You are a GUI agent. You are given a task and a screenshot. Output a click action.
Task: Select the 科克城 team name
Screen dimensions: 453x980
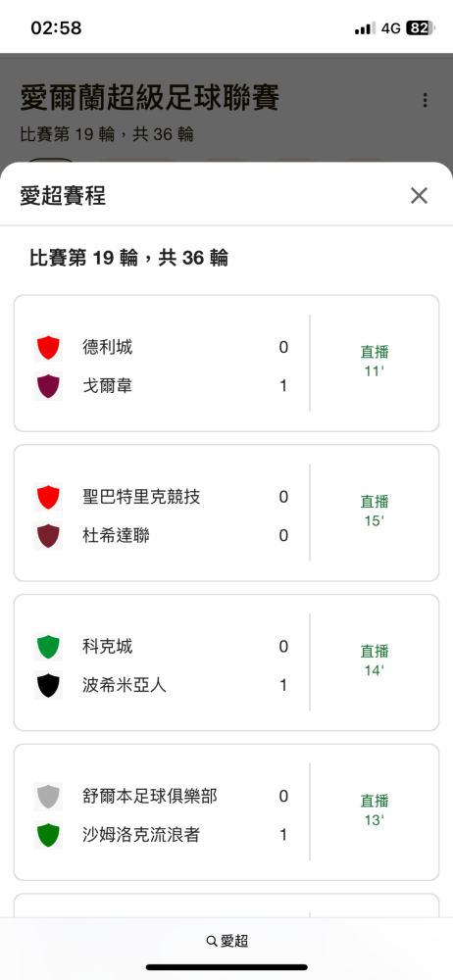[107, 646]
